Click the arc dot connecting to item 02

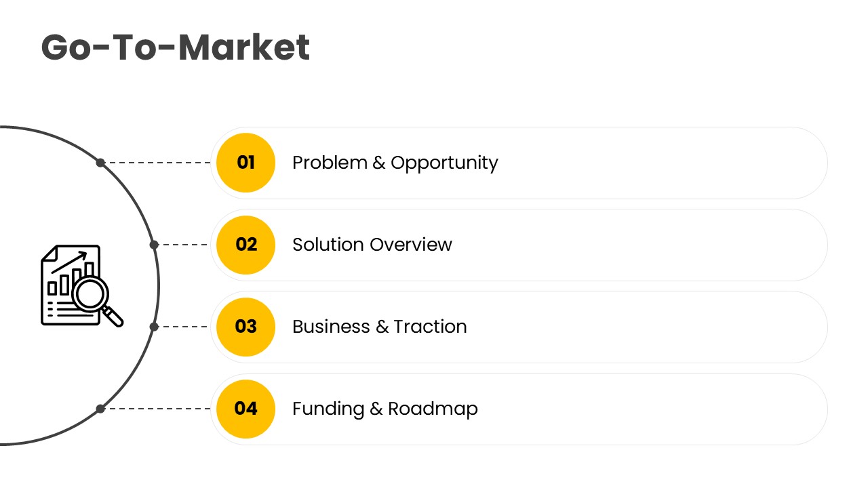click(154, 245)
